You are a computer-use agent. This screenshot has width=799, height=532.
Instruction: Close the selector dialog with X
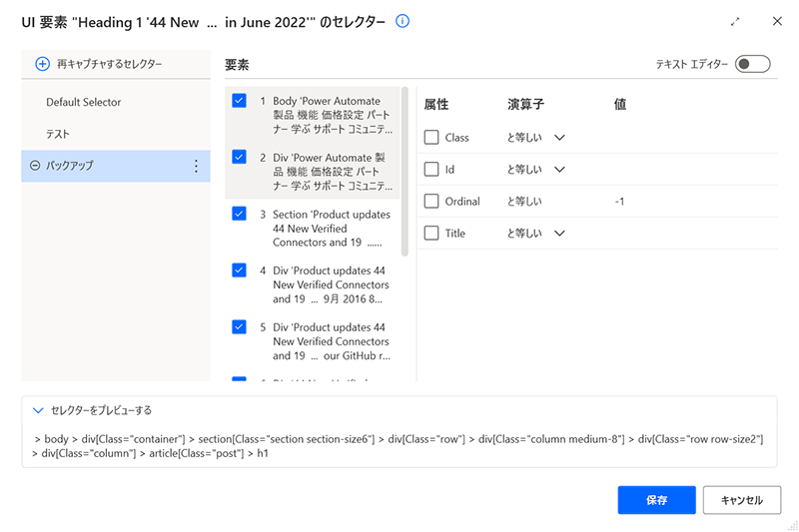[x=777, y=21]
